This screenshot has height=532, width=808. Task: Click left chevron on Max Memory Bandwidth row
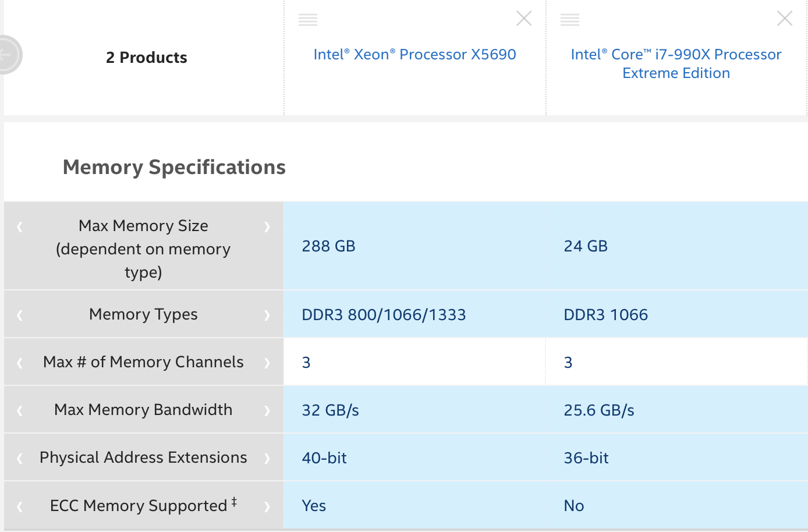(x=20, y=410)
